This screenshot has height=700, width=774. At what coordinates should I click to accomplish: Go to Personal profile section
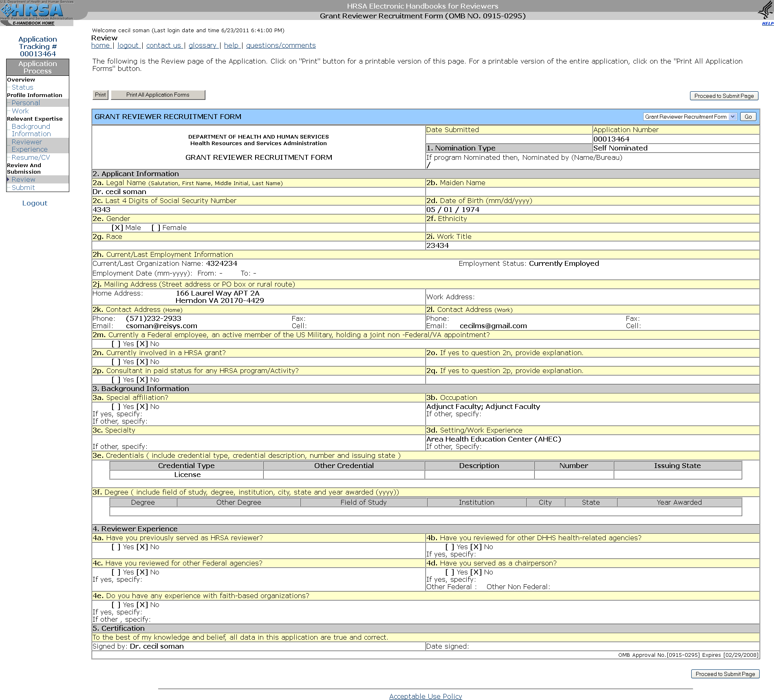click(x=26, y=103)
